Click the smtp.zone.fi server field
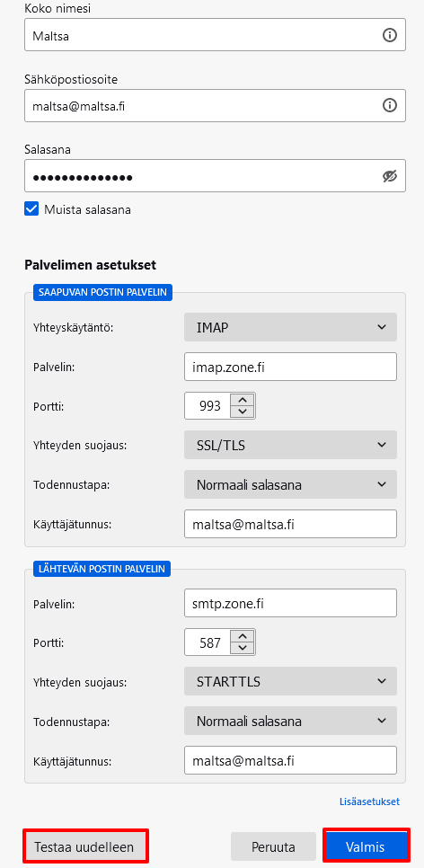This screenshot has height=868, width=424. tap(290, 603)
